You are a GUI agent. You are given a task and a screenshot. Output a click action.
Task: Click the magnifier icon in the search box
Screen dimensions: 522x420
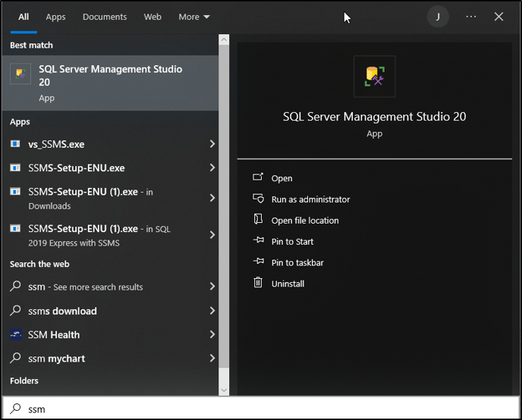click(x=15, y=409)
